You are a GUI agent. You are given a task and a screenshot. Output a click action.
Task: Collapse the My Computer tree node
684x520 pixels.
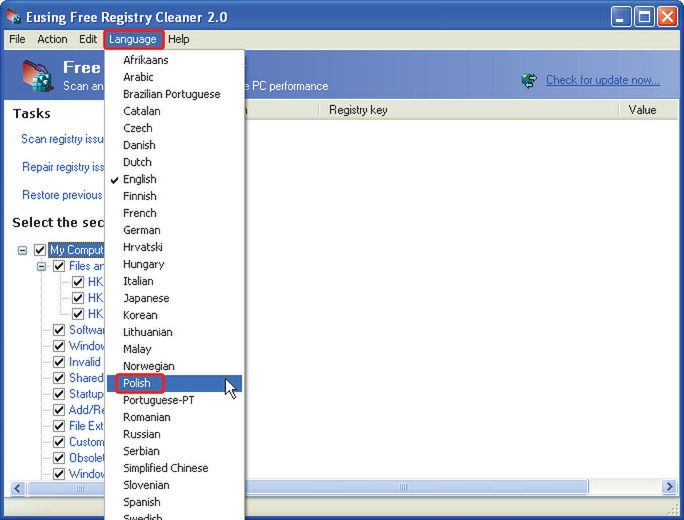[22, 250]
